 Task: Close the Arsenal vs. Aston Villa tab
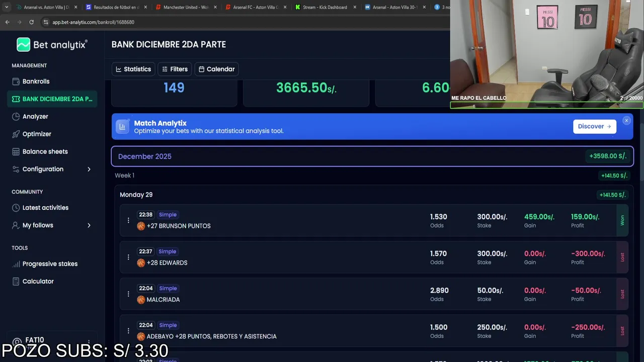tap(76, 7)
